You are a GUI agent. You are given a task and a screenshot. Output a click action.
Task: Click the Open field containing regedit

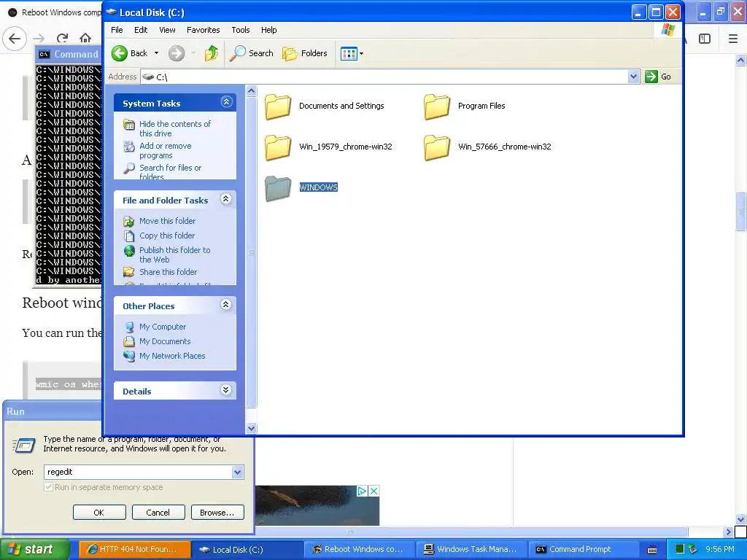point(138,472)
